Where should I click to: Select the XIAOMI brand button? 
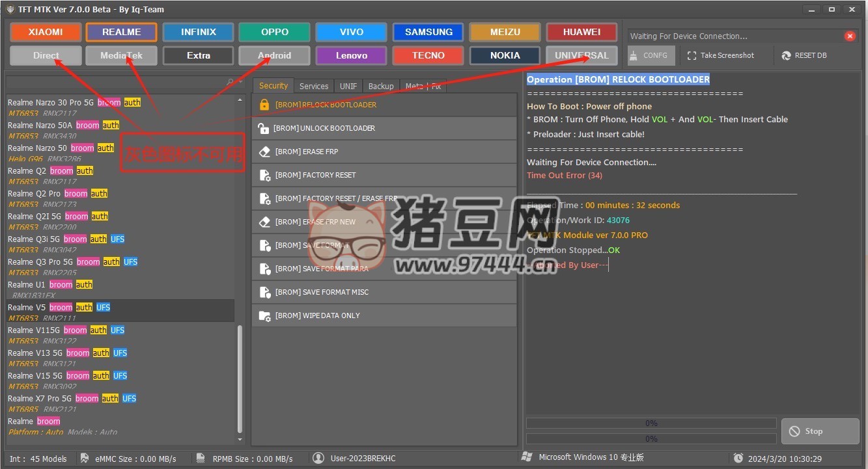tap(46, 32)
